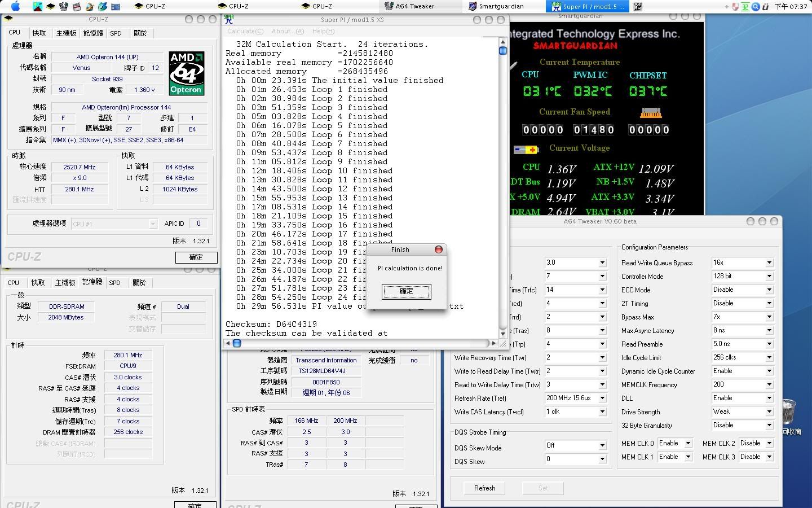
Task: Expand the Drive Strength dropdown
Action: (743, 412)
